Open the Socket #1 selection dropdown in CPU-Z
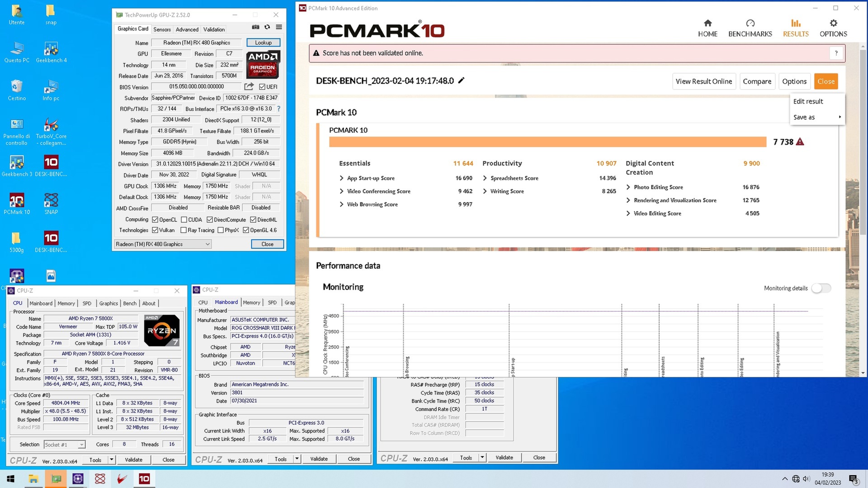The width and height of the screenshot is (868, 488). 64,445
